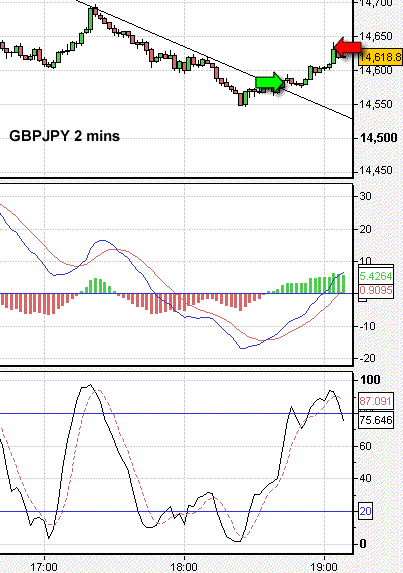Click the 30 label on MACD axis
This screenshot has width=403, height=573.
365,196
